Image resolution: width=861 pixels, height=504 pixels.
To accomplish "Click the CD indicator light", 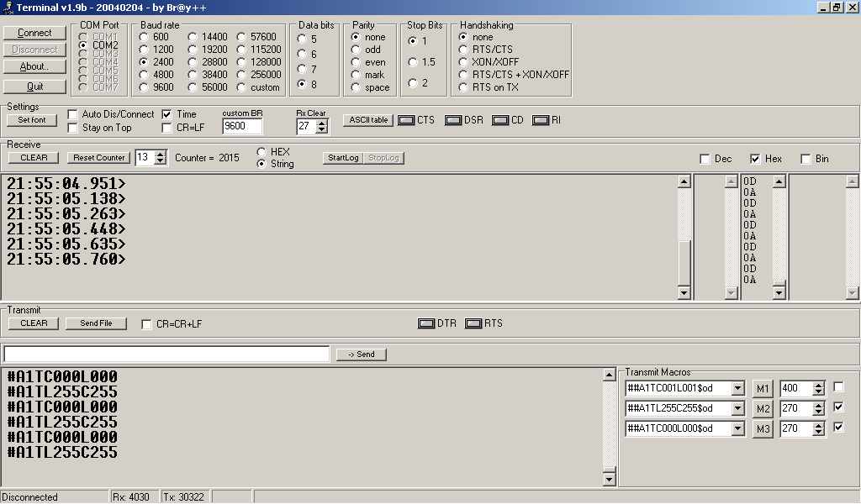I will click(x=500, y=120).
